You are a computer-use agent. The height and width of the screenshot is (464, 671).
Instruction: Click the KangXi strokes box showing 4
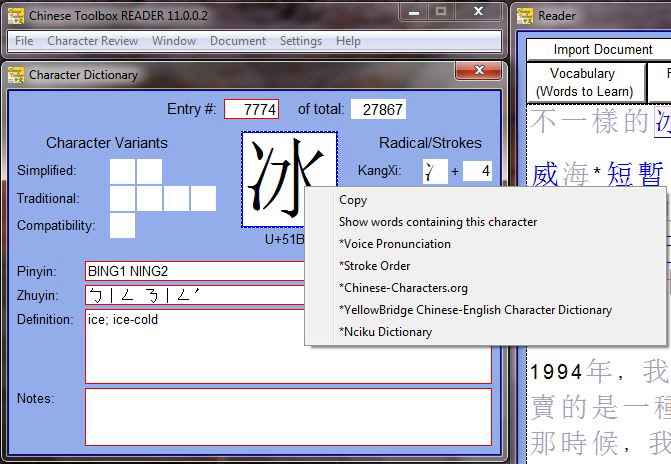point(477,171)
